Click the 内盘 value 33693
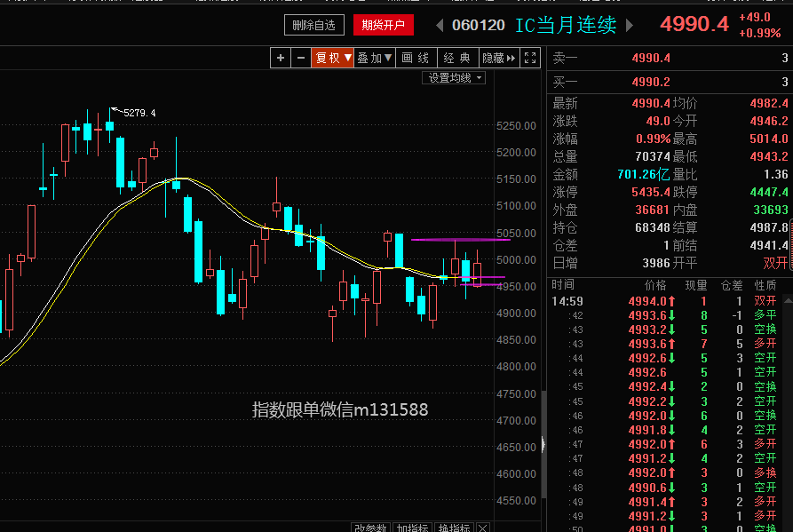 click(771, 210)
